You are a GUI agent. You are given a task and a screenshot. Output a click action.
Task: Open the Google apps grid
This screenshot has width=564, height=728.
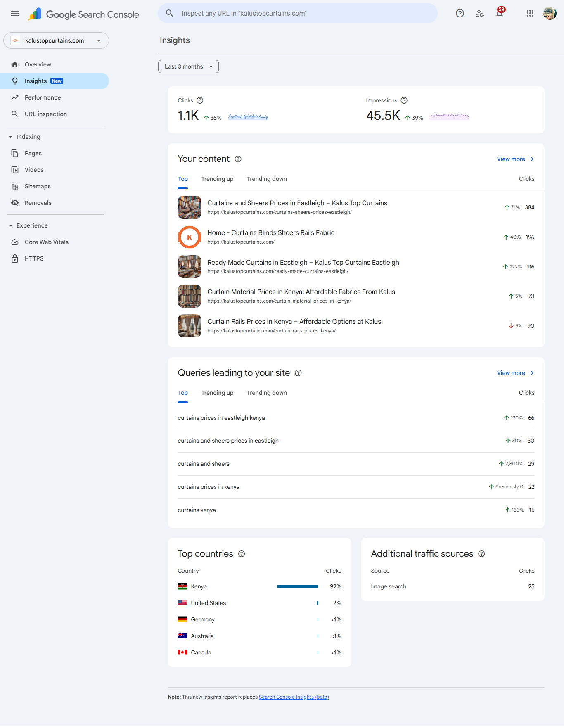pyautogui.click(x=530, y=13)
